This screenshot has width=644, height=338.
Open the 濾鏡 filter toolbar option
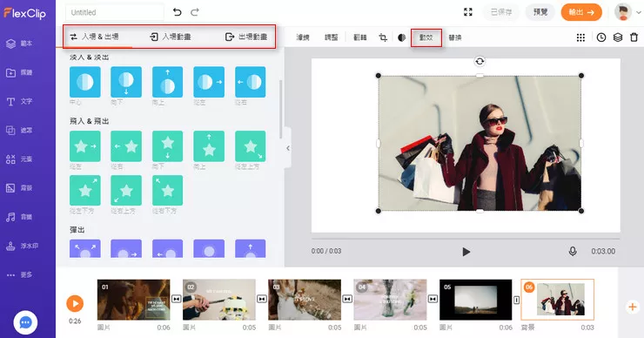[303, 37]
